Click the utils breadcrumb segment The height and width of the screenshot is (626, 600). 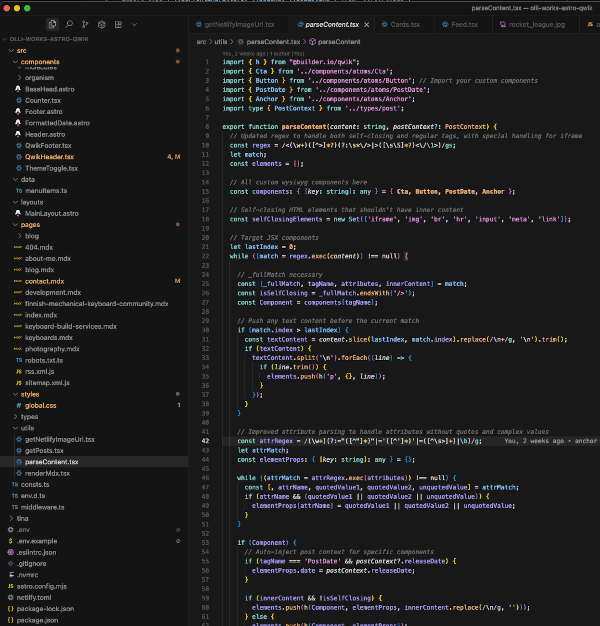click(x=220, y=42)
